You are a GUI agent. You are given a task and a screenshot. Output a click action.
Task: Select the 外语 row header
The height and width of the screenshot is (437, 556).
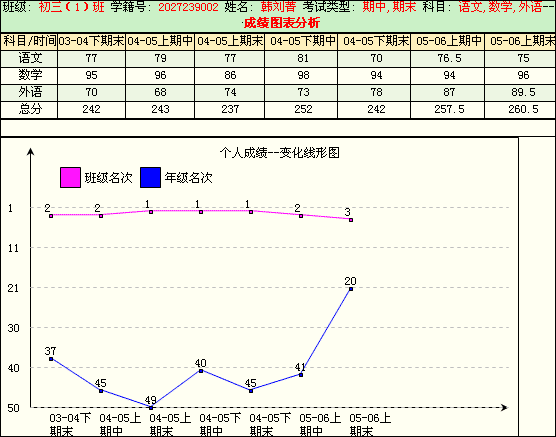click(29, 92)
